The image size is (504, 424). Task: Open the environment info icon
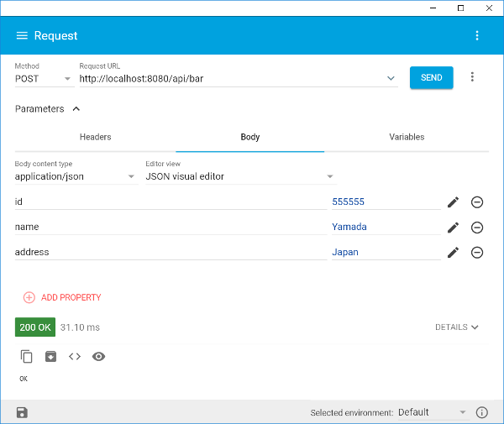pyautogui.click(x=482, y=412)
